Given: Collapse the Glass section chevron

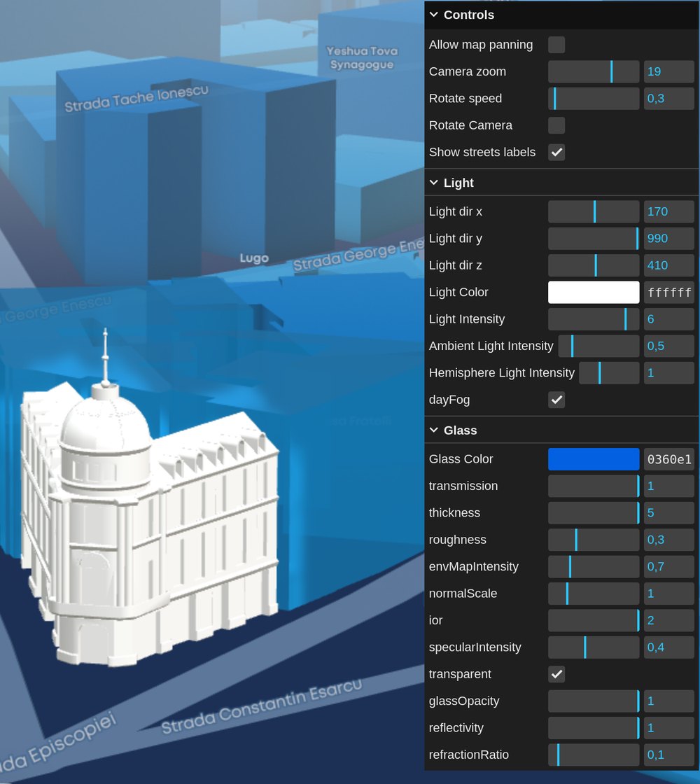Looking at the screenshot, I should pyautogui.click(x=433, y=430).
